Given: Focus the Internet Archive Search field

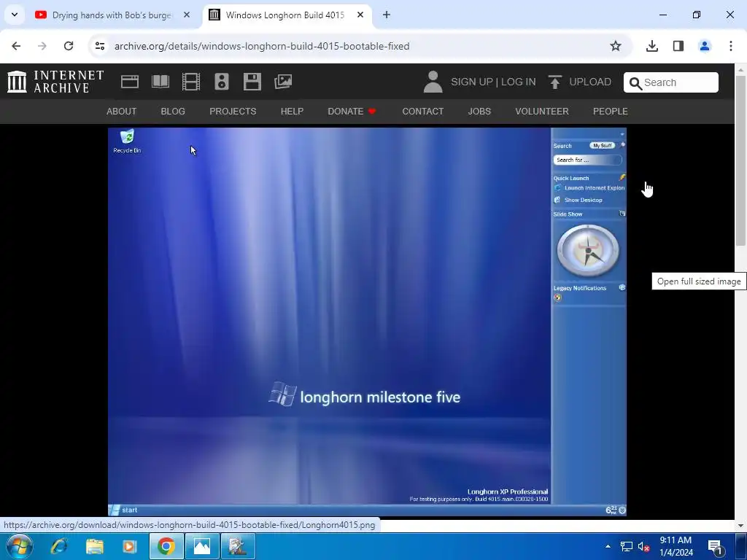Looking at the screenshot, I should point(671,83).
